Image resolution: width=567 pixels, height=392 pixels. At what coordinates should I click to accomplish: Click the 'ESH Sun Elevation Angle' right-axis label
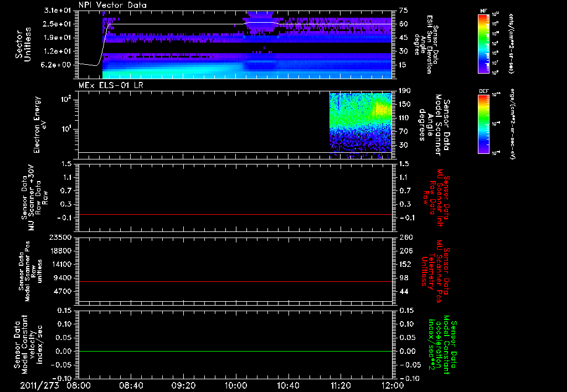[426, 44]
